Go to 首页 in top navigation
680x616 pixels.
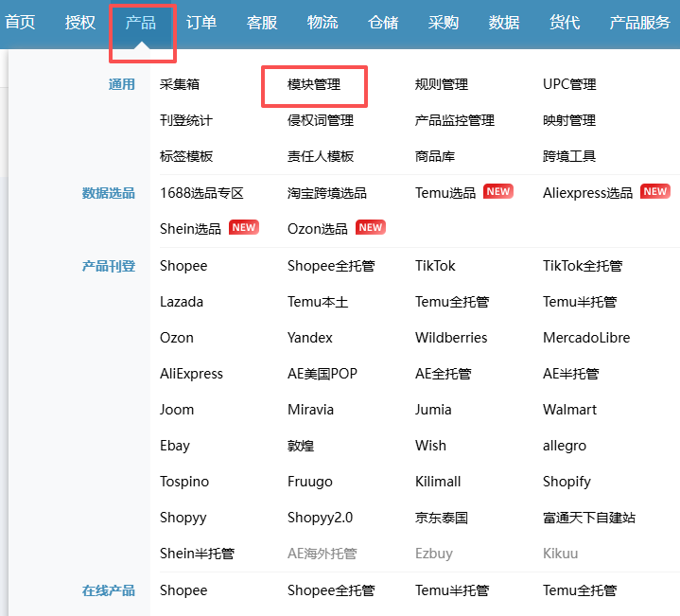coord(20,22)
